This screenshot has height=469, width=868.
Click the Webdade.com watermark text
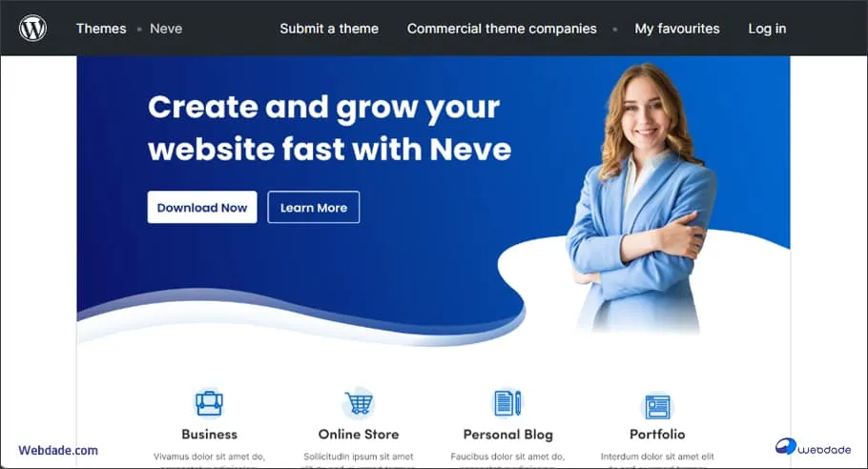coord(58,451)
